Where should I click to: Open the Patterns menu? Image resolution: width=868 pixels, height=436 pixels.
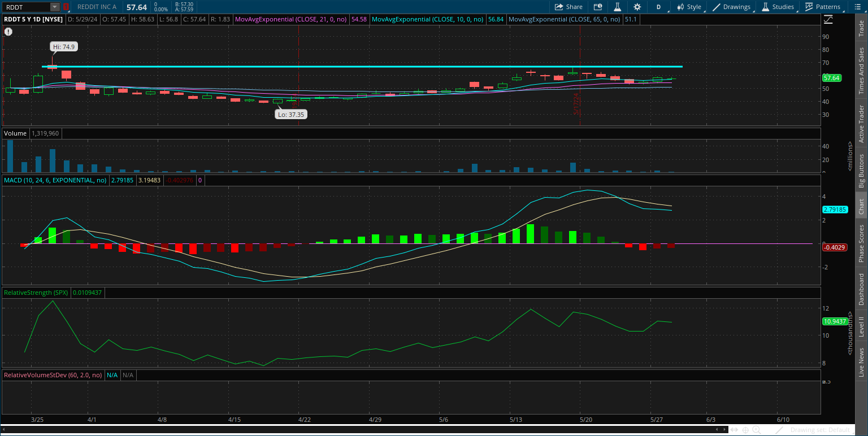tap(823, 7)
